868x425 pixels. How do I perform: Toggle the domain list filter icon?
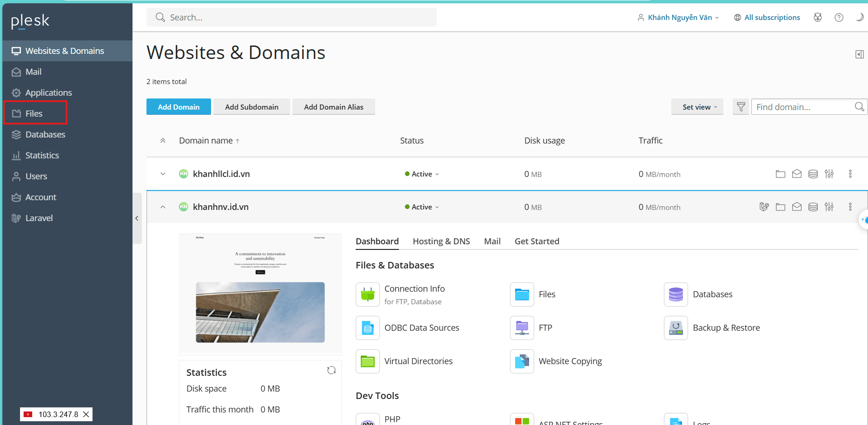tap(741, 106)
